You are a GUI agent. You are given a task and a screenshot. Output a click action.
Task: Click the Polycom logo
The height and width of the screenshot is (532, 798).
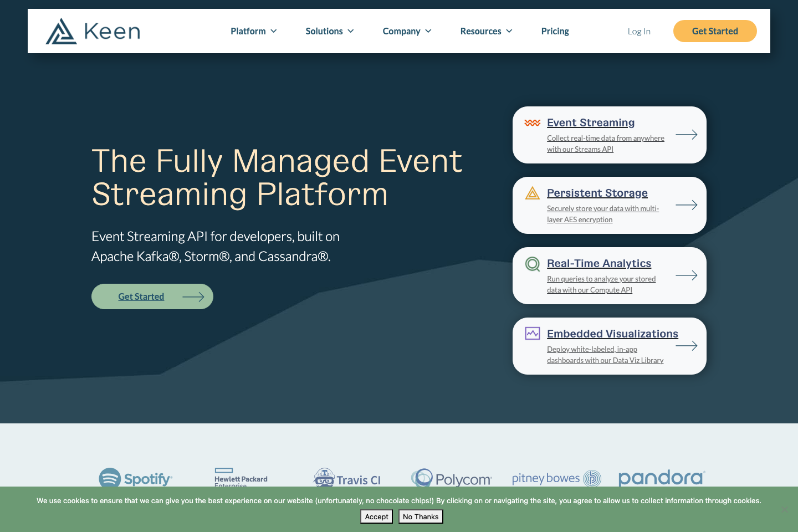pyautogui.click(x=451, y=478)
